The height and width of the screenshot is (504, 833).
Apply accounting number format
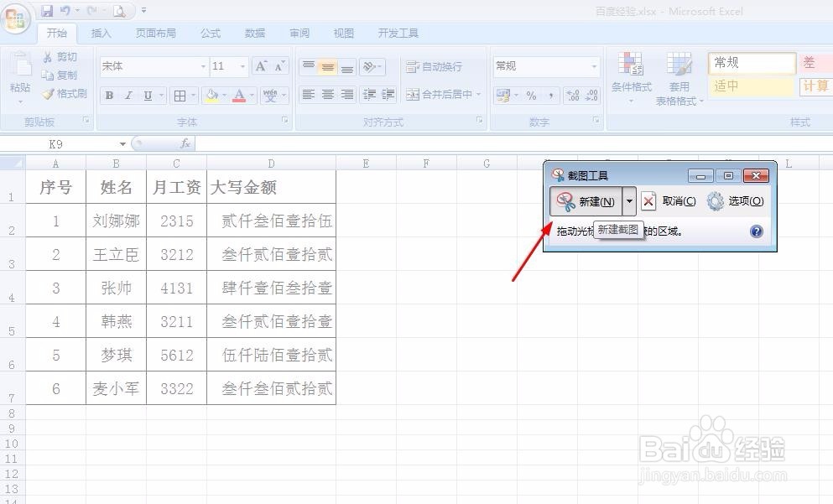(502, 96)
